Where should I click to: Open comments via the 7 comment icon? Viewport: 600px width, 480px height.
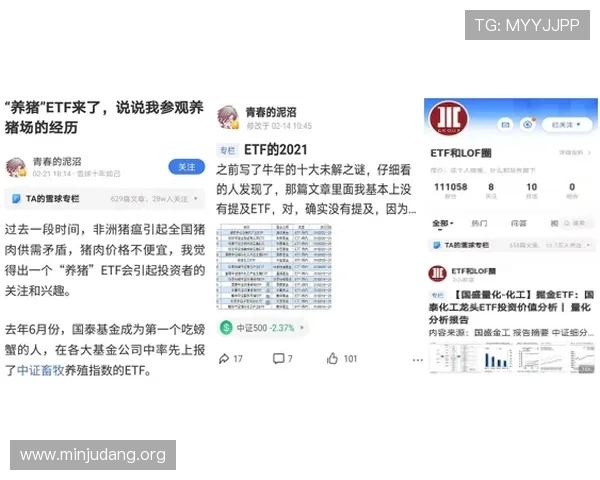pyautogui.click(x=278, y=359)
